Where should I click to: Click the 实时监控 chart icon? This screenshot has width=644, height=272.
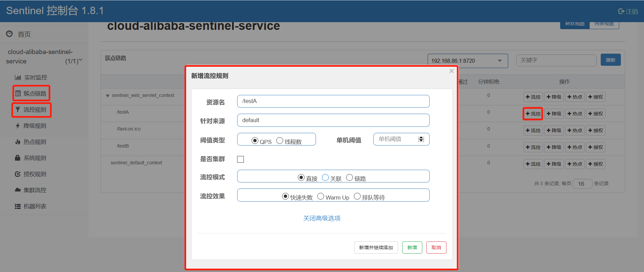18,77
